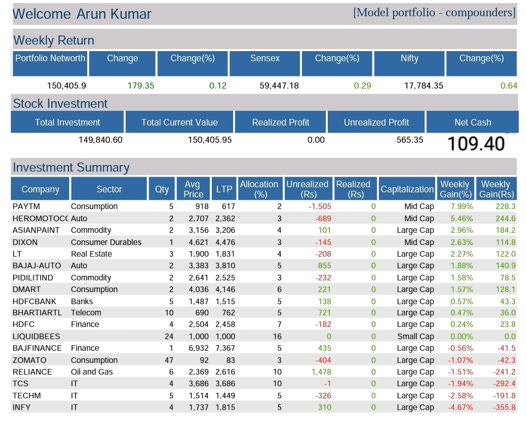Click the Sensex column header
This screenshot has width=527, height=431.
pos(265,63)
